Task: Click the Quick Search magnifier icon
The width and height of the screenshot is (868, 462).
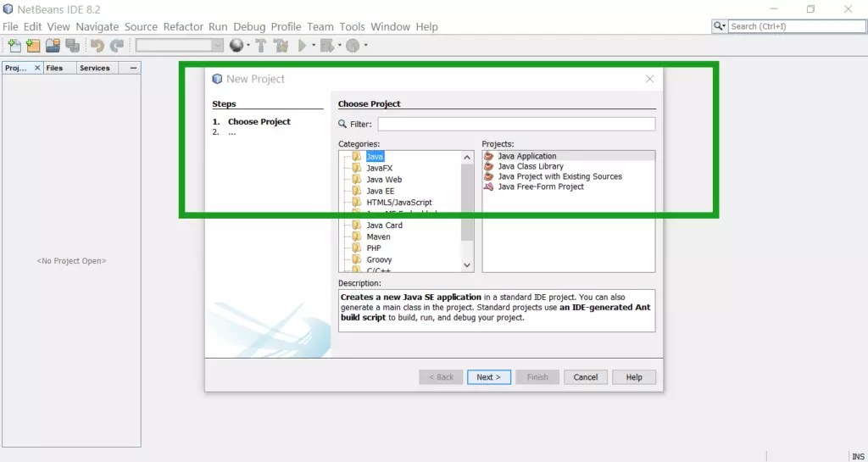Action: tap(717, 26)
